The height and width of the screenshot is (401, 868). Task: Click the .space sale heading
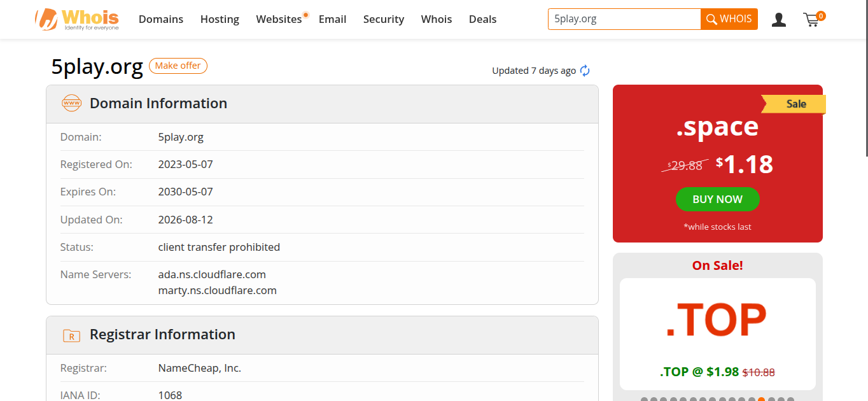(x=717, y=127)
